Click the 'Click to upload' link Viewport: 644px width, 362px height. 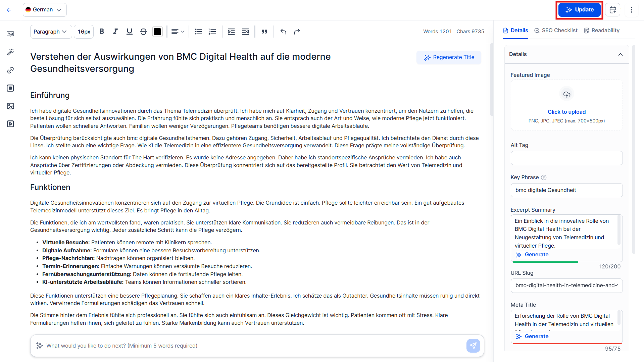(x=567, y=112)
